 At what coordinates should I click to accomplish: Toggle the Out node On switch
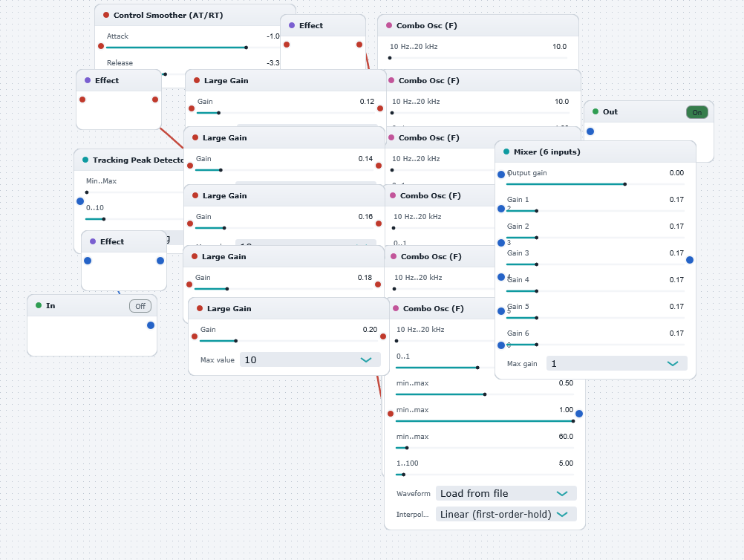click(697, 112)
